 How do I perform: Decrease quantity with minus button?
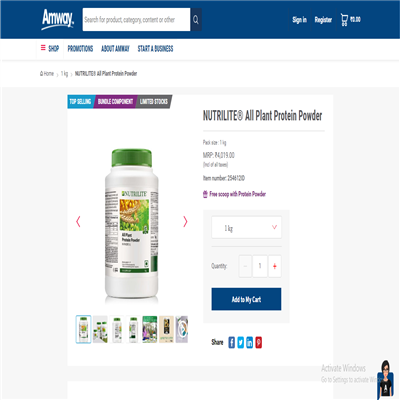(x=245, y=266)
